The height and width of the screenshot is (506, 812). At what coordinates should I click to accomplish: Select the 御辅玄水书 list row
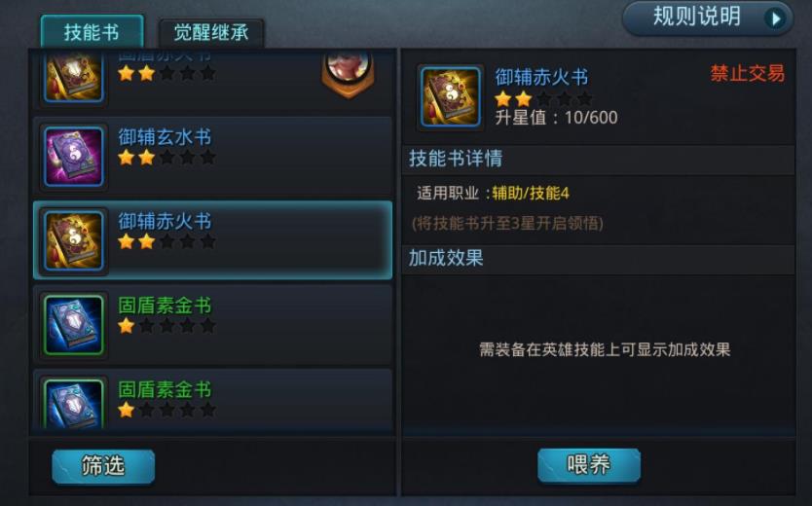point(213,157)
